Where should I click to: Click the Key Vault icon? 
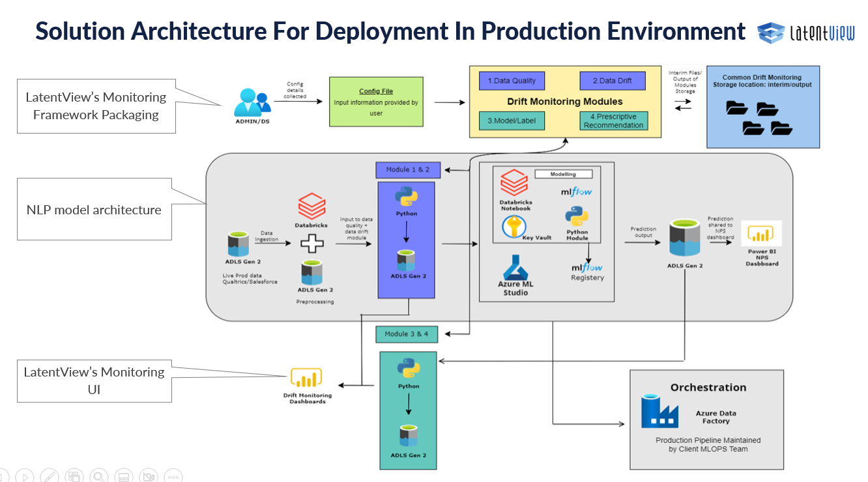tap(515, 227)
